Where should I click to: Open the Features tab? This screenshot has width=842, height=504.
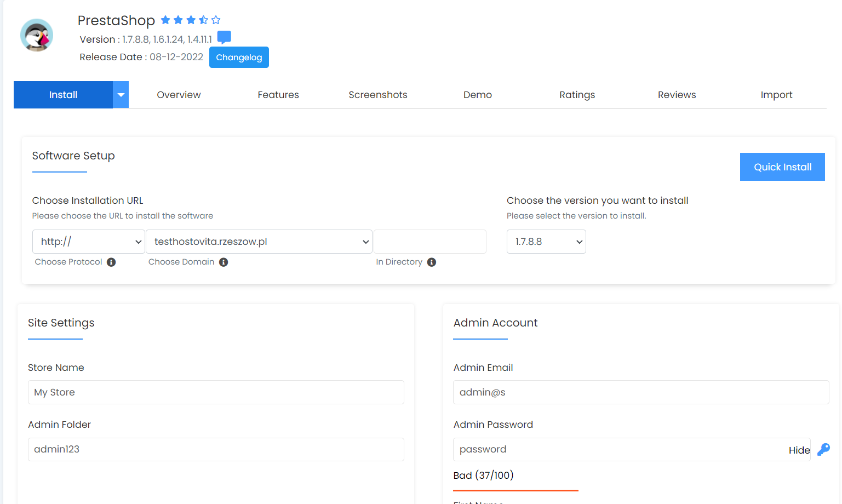click(278, 95)
